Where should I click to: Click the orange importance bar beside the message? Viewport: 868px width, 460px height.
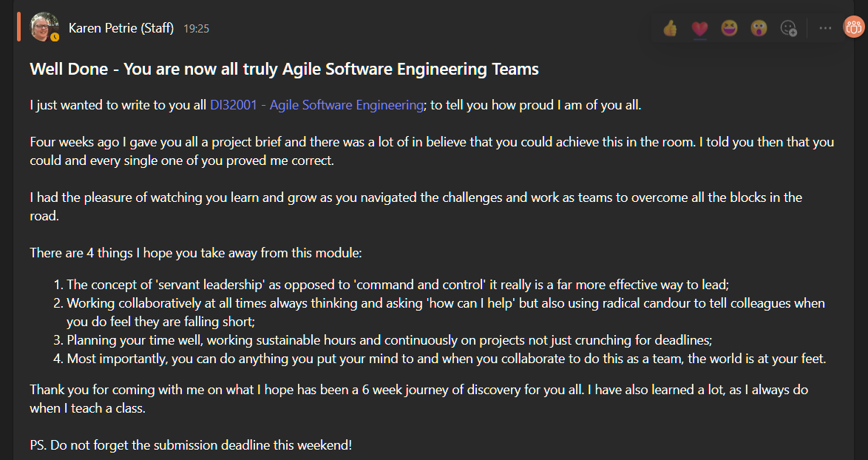[18, 26]
